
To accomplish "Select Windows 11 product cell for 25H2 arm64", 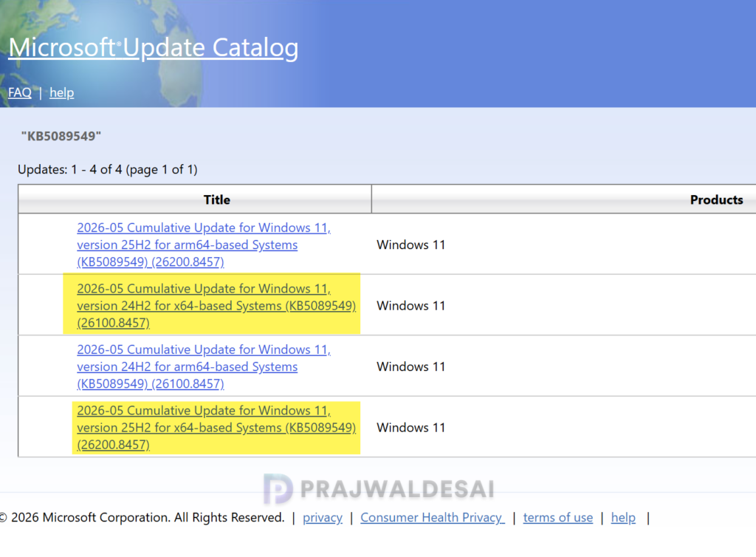I will pos(410,245).
